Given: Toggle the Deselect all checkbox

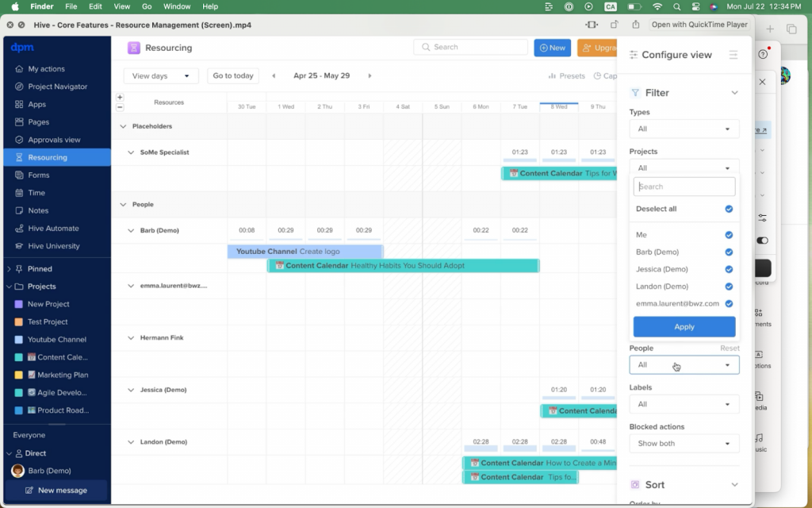Looking at the screenshot, I should 729,210.
